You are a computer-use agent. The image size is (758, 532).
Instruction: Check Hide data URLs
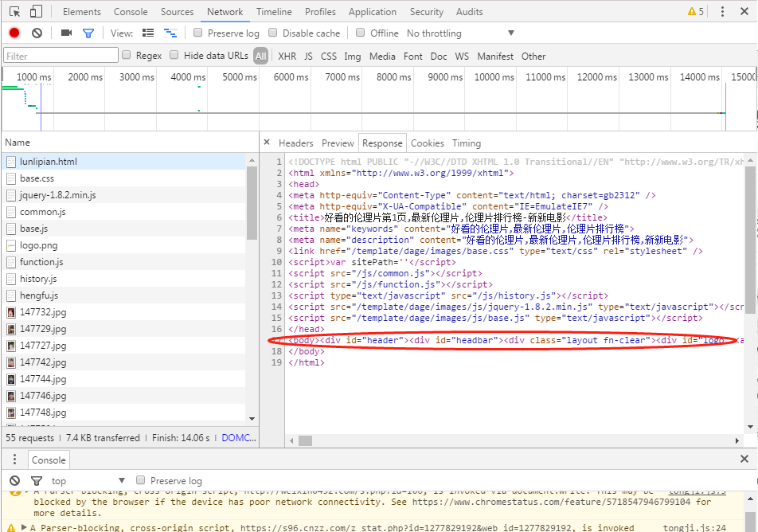pyautogui.click(x=174, y=55)
